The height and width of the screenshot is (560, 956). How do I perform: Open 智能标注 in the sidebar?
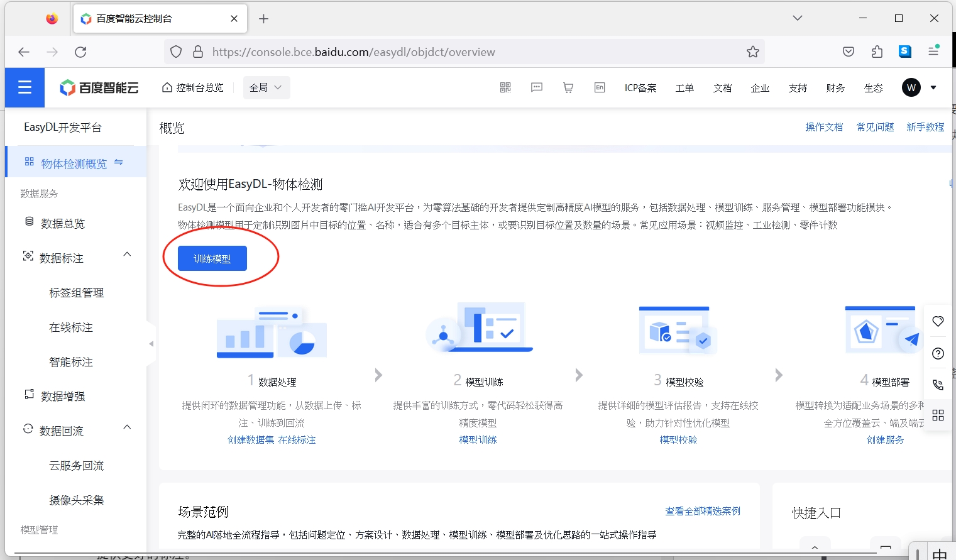point(71,362)
